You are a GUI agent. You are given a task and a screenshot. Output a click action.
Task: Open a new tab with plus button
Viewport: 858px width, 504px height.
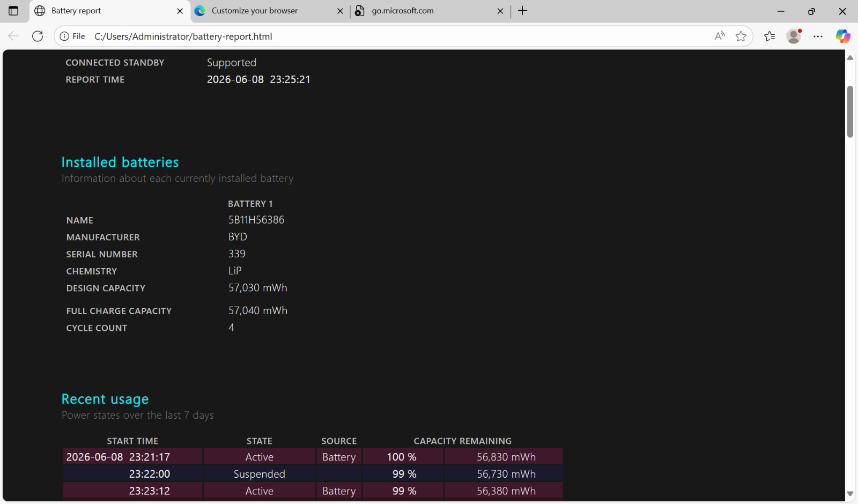click(523, 11)
